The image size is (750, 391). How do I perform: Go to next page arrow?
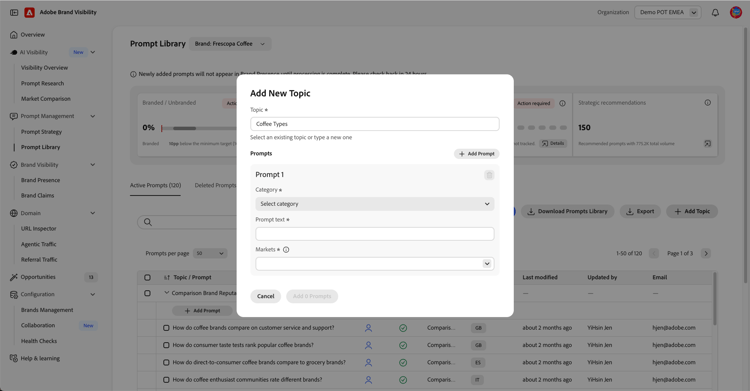click(706, 253)
